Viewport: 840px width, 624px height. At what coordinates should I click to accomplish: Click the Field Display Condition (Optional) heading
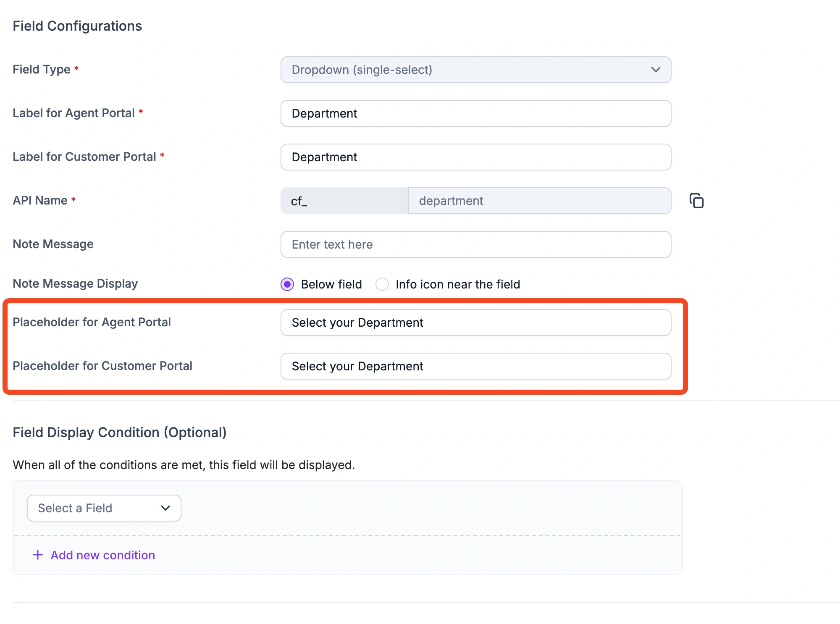pos(120,433)
